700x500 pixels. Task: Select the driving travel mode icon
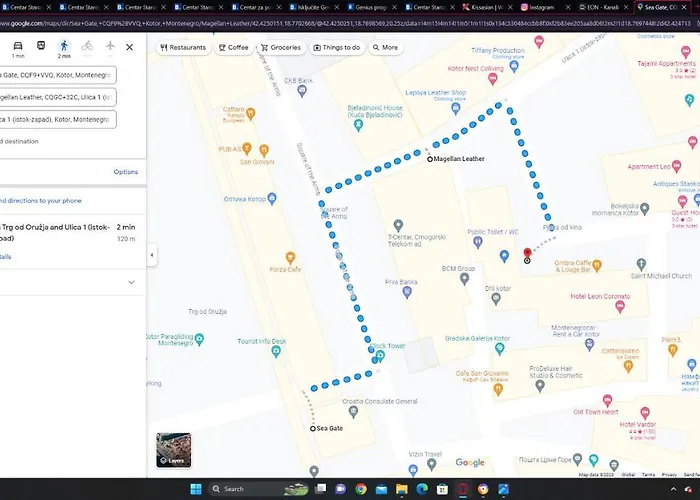pyautogui.click(x=18, y=46)
